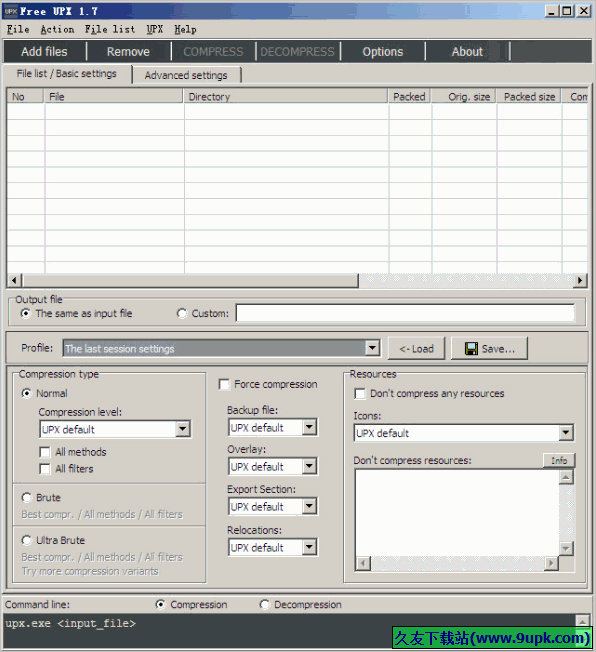
Task: Click resources list scroll up arrow
Action: coord(566,477)
